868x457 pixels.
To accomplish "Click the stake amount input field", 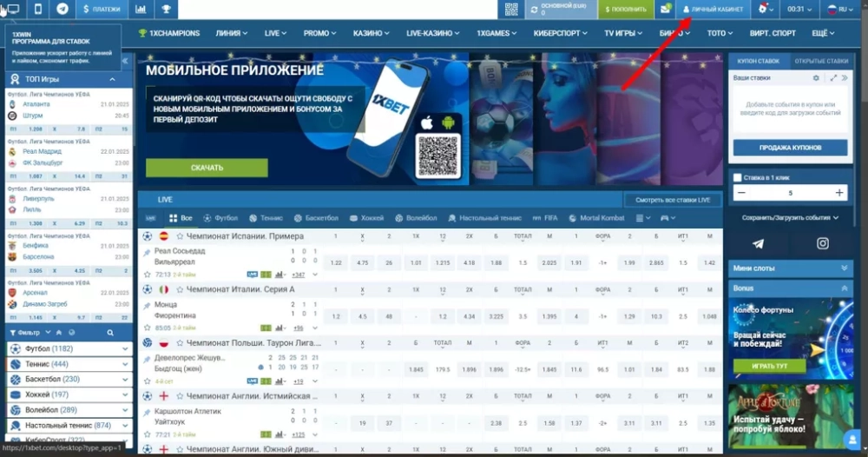I will [790, 193].
